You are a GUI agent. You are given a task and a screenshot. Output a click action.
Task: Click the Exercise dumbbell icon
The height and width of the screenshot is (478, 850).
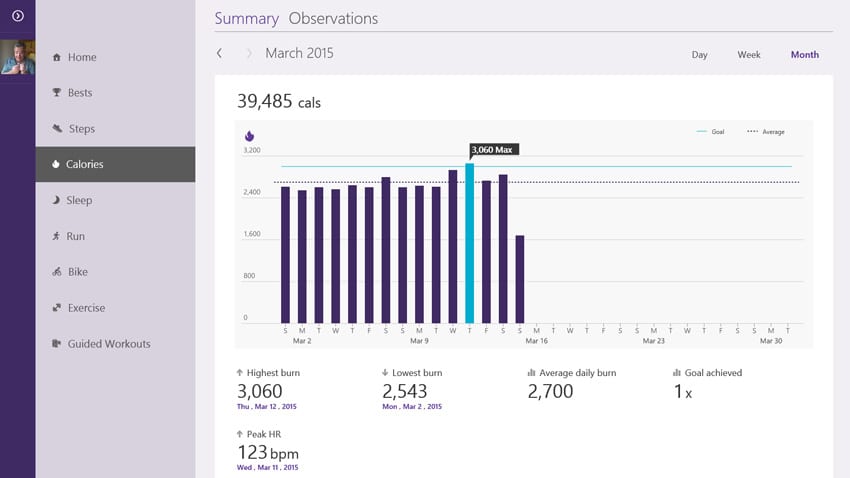coord(56,308)
